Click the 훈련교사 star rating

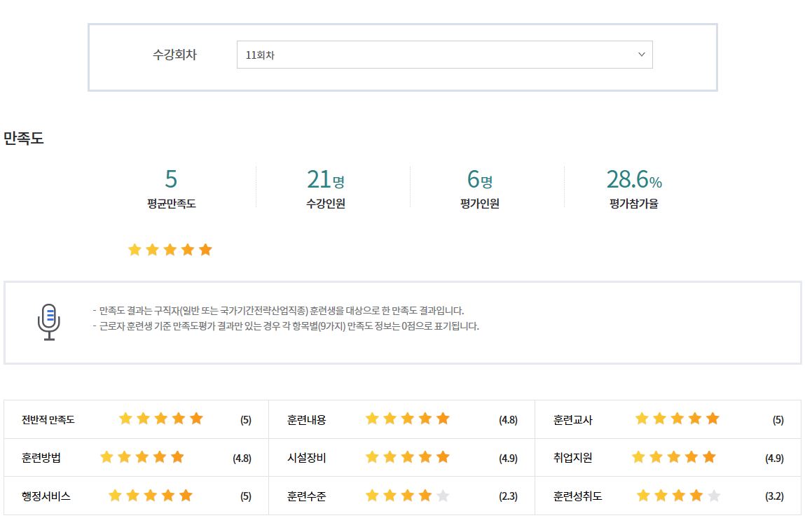coord(677,419)
